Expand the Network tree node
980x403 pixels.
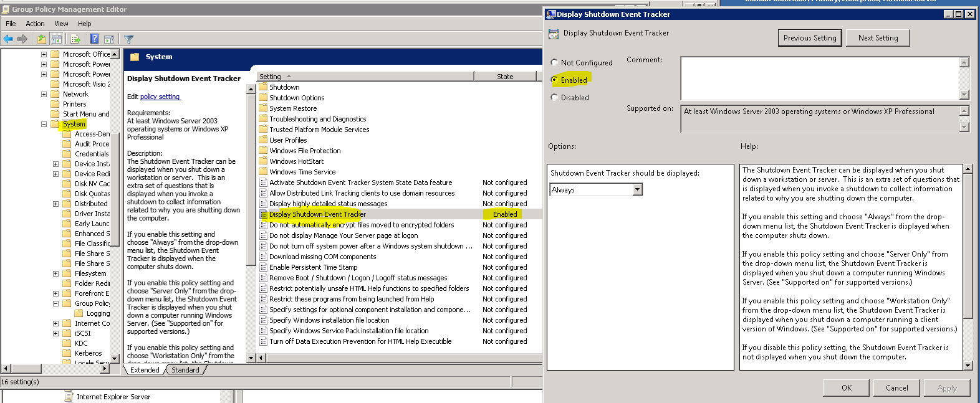44,94
